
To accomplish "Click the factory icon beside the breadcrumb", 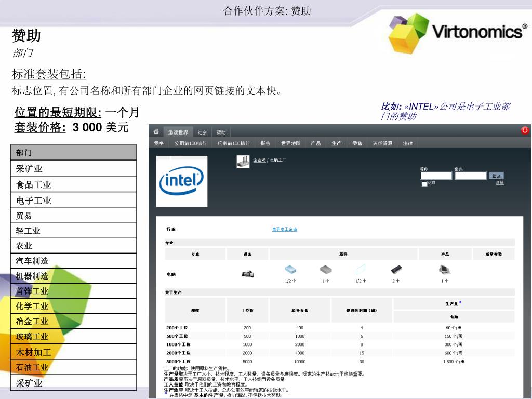I will point(243,161).
